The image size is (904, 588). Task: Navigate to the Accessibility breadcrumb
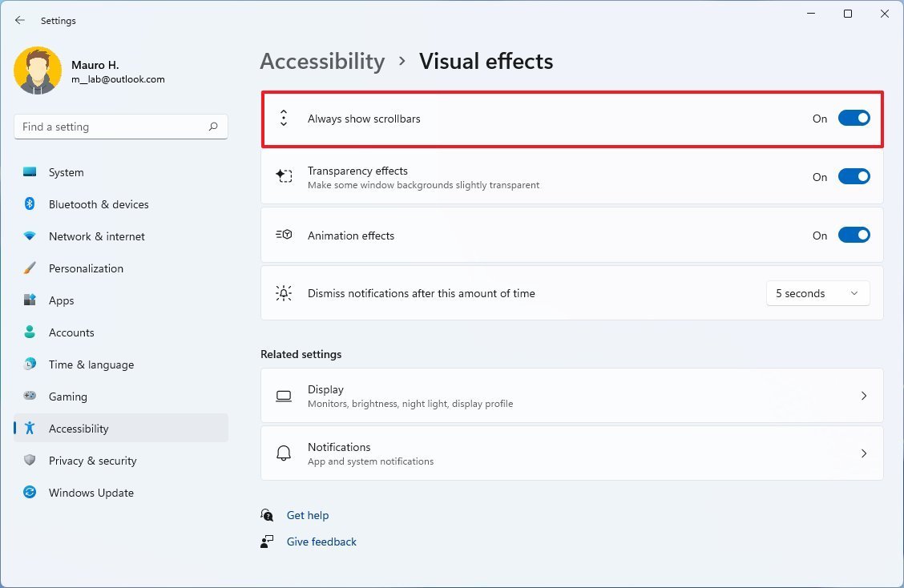322,61
